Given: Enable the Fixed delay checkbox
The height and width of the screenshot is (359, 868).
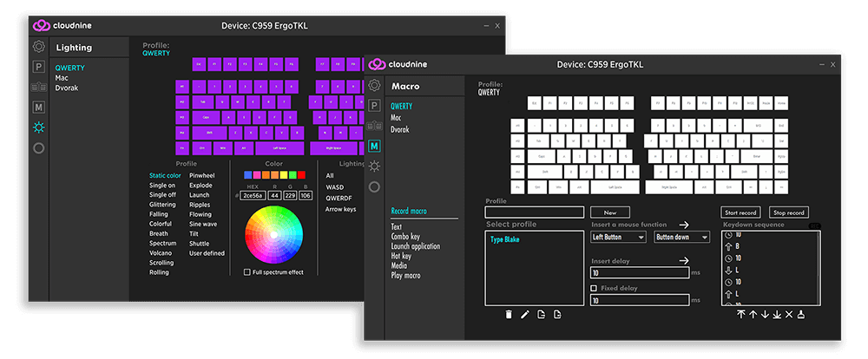Looking at the screenshot, I should point(594,288).
